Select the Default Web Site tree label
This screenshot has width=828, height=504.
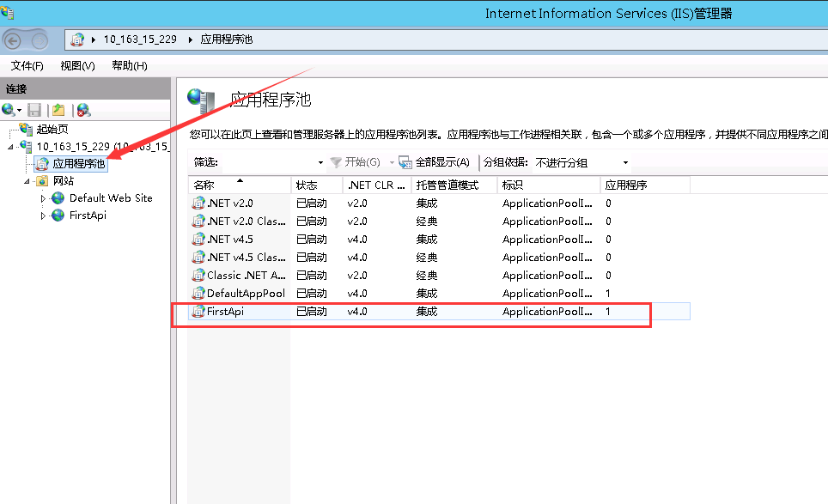(x=111, y=198)
